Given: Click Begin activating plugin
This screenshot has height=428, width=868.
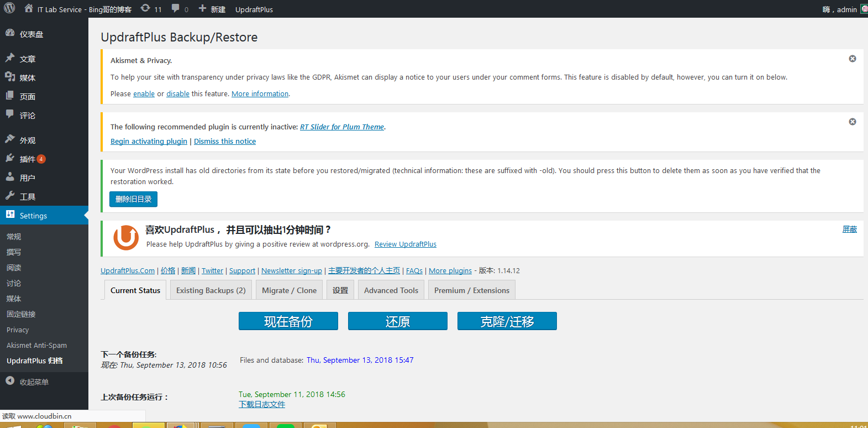Looking at the screenshot, I should tap(149, 142).
